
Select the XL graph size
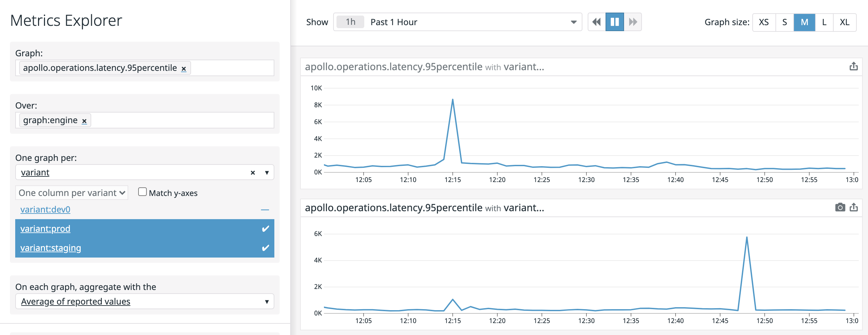(x=845, y=22)
